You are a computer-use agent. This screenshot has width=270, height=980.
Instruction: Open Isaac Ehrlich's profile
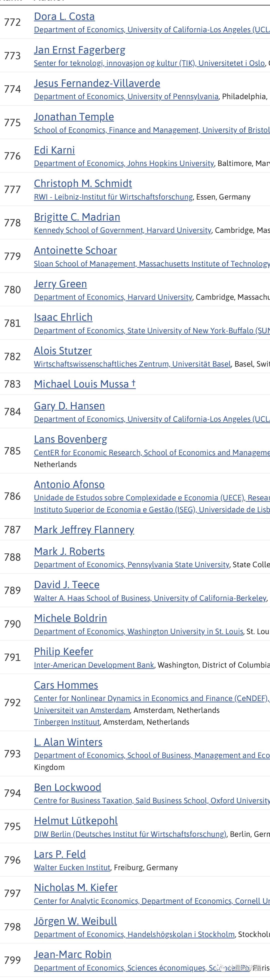tap(63, 317)
